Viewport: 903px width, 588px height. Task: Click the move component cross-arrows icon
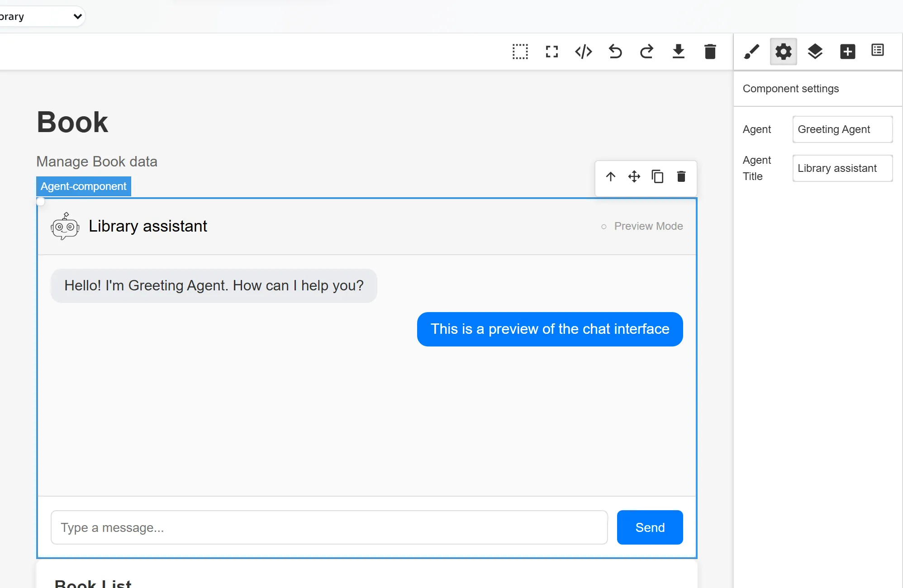coord(634,176)
